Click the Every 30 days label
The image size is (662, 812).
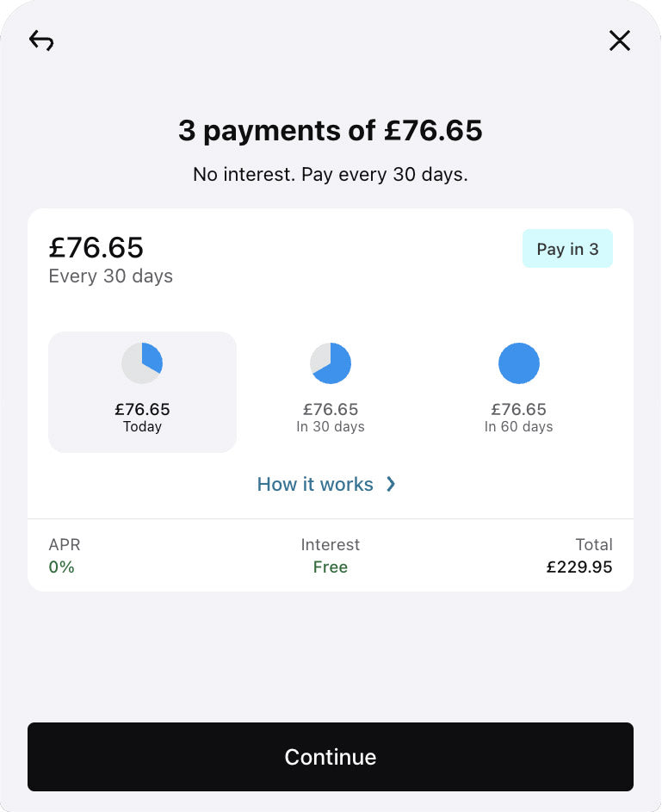[x=111, y=276]
